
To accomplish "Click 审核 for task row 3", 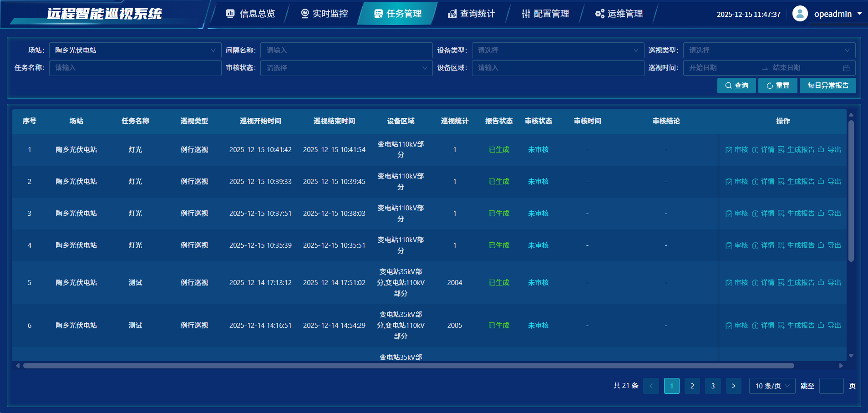I will 736,214.
